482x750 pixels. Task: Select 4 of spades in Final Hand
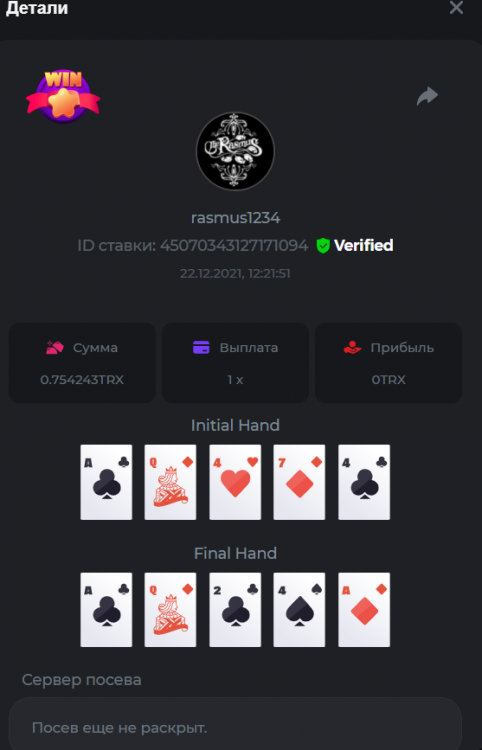click(299, 610)
